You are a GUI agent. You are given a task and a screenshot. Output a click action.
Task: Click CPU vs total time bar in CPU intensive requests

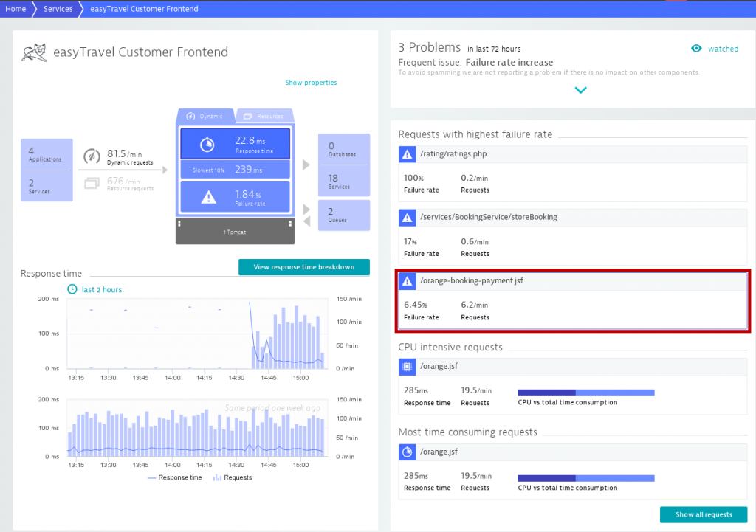coord(585,393)
